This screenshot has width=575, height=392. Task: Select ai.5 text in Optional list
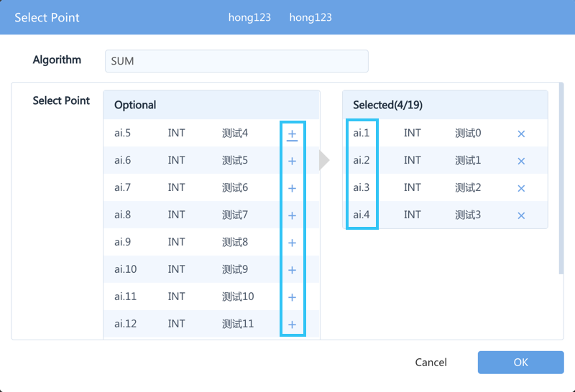click(x=122, y=133)
